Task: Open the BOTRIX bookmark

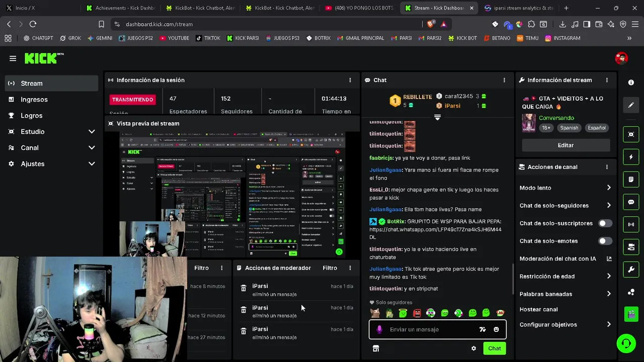Action: [x=318, y=38]
